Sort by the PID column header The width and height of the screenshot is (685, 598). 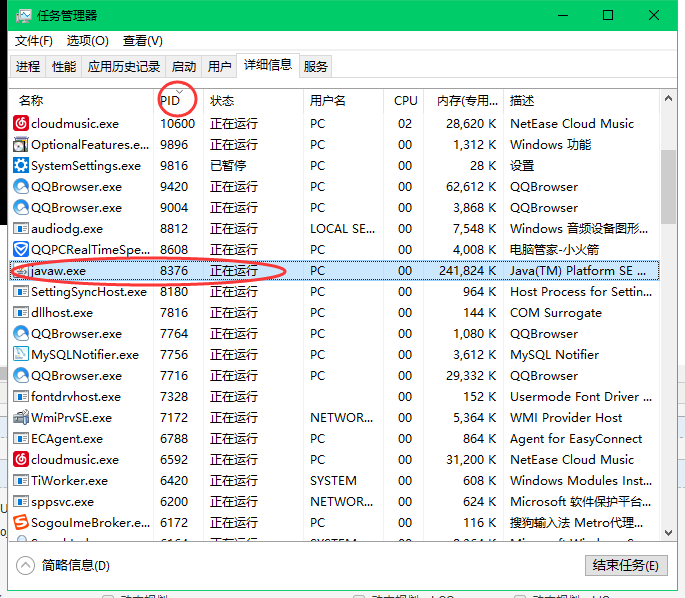point(178,101)
